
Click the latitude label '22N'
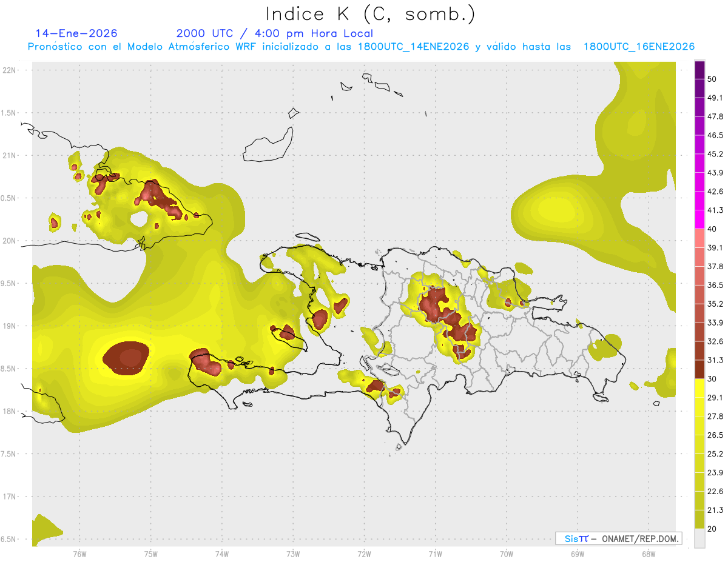8,70
